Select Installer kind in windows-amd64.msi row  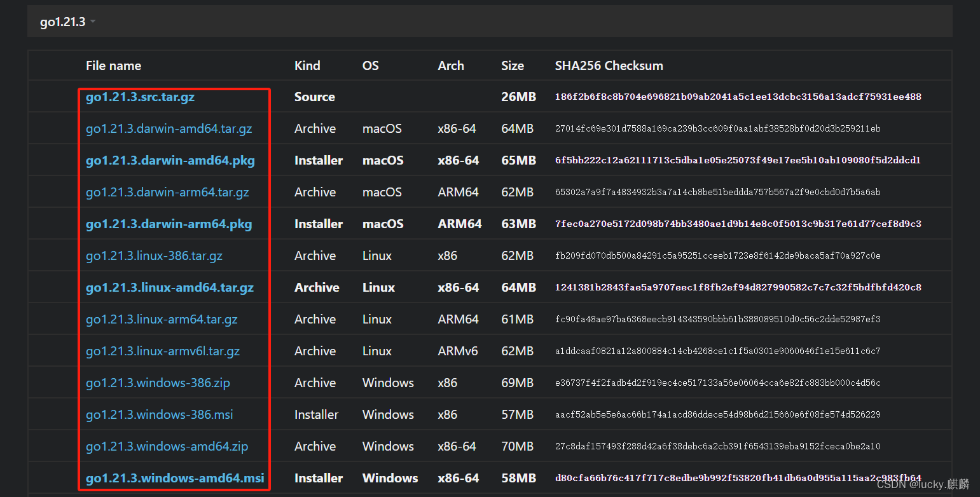click(319, 479)
